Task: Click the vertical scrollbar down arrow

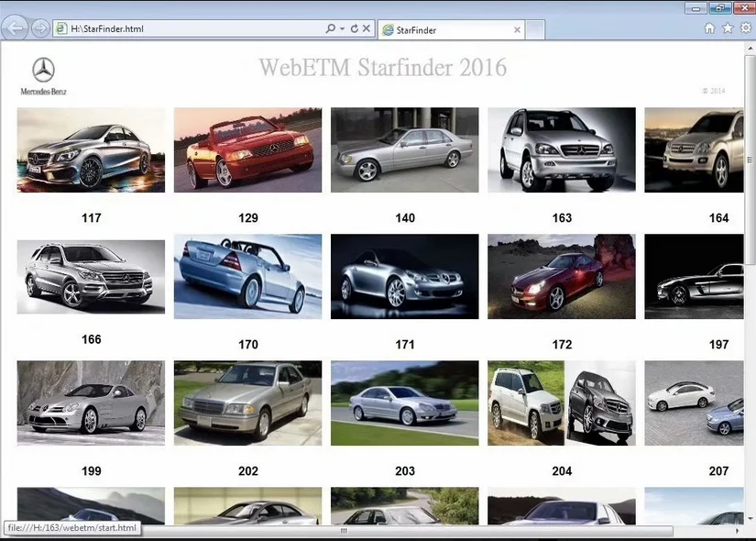Action: [x=751, y=519]
